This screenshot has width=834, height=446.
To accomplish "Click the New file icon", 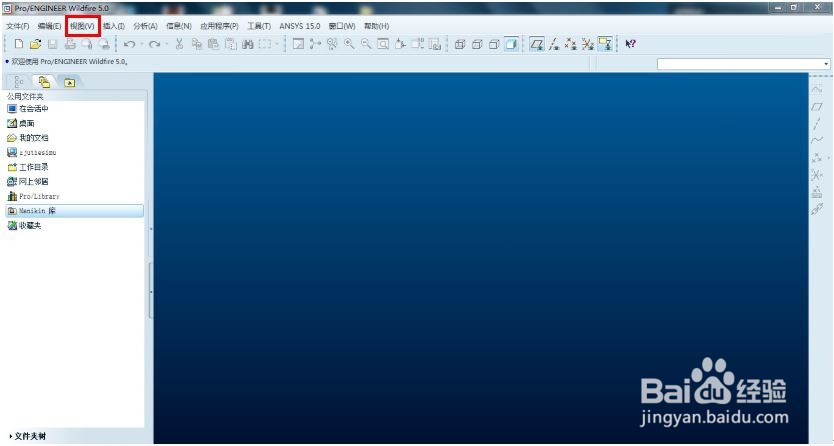I will click(x=19, y=44).
